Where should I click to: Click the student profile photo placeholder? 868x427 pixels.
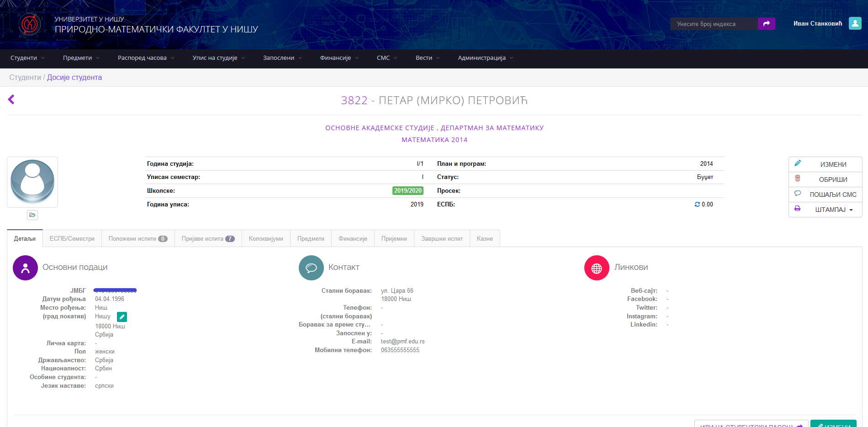tap(32, 182)
